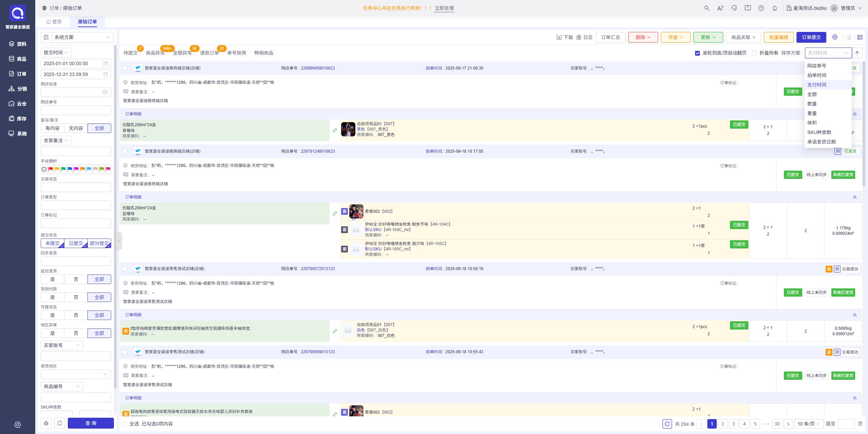Open the 系统 sidebar module
868x434 pixels.
18,133
